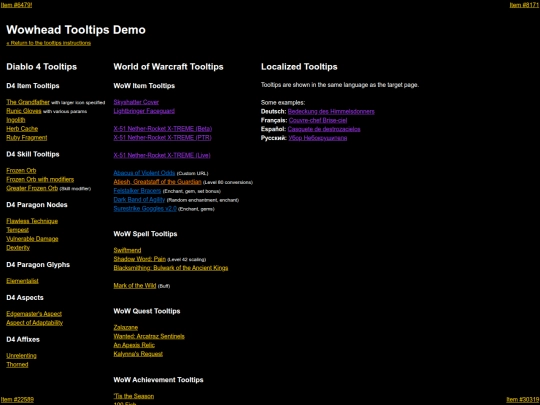540x405 pixels.
Task: Click the Vulnerable Damage link
Action: coord(32,239)
